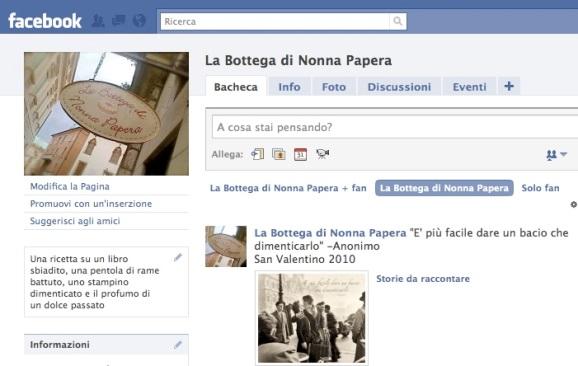The image size is (578, 366).
Task: Click the search magnifier icon
Action: (x=397, y=21)
